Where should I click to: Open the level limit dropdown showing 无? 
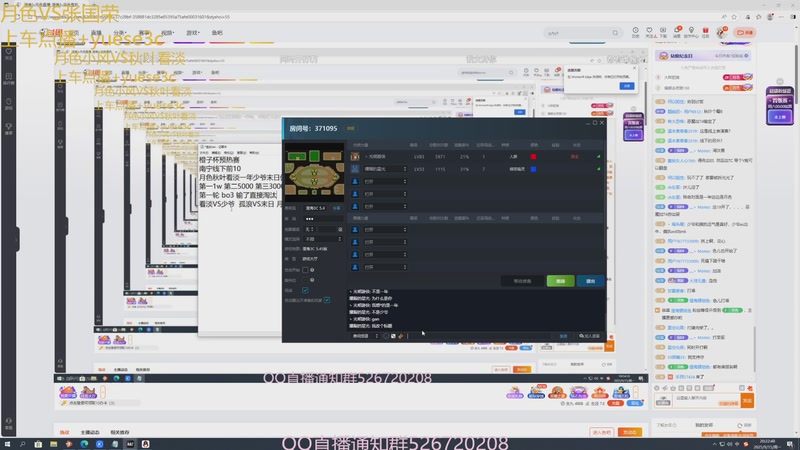coord(310,229)
